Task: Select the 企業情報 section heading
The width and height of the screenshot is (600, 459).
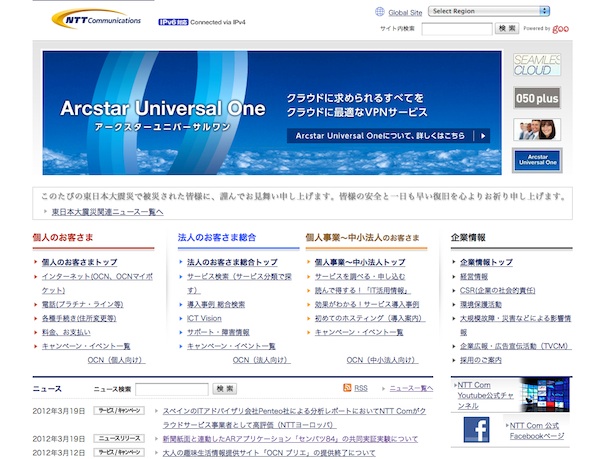Action: (x=468, y=238)
